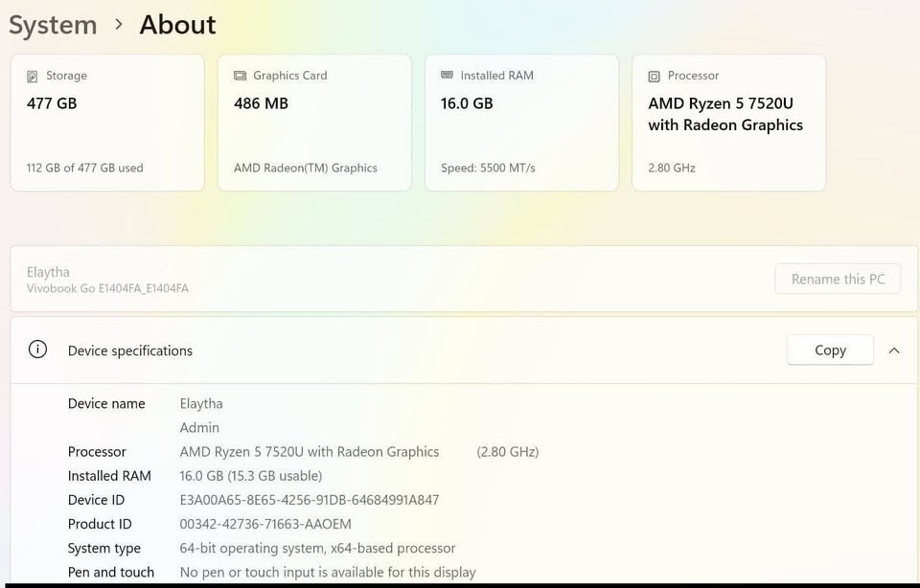Navigate back using the System breadcrumb
This screenshot has height=588, width=920.
(53, 25)
